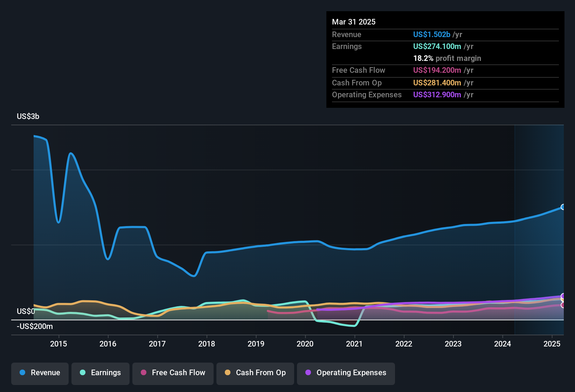Click the US$281.400m cash from op value
Screen dimensions: 575x392
437,83
